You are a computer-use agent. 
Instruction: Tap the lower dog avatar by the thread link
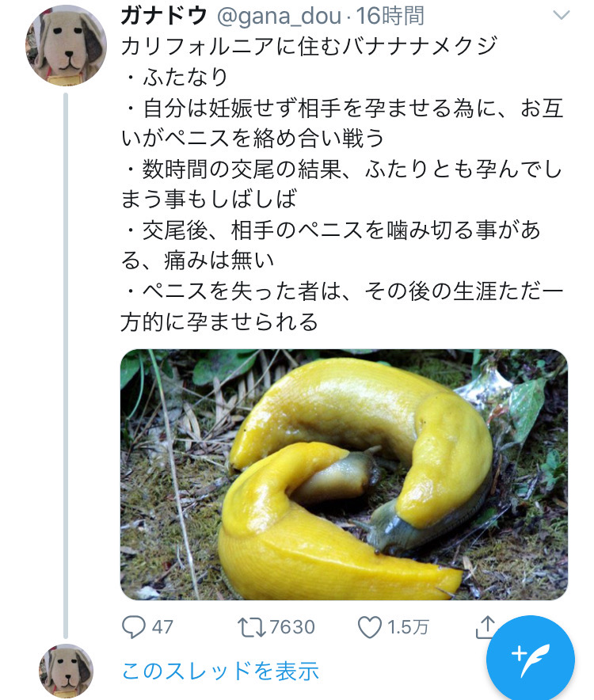(66, 671)
